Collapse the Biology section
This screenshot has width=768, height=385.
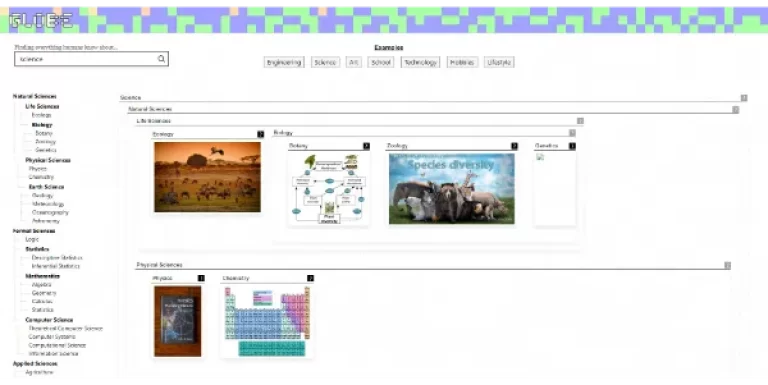point(572,133)
